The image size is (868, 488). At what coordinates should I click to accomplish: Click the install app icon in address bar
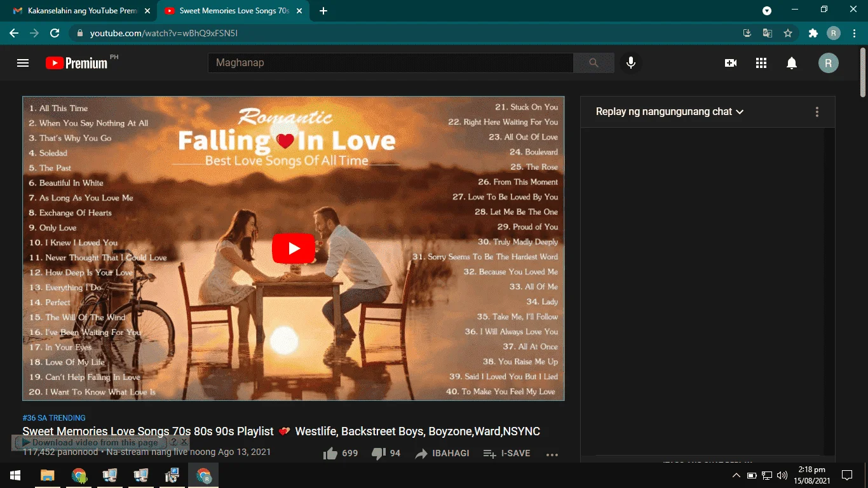(x=747, y=33)
